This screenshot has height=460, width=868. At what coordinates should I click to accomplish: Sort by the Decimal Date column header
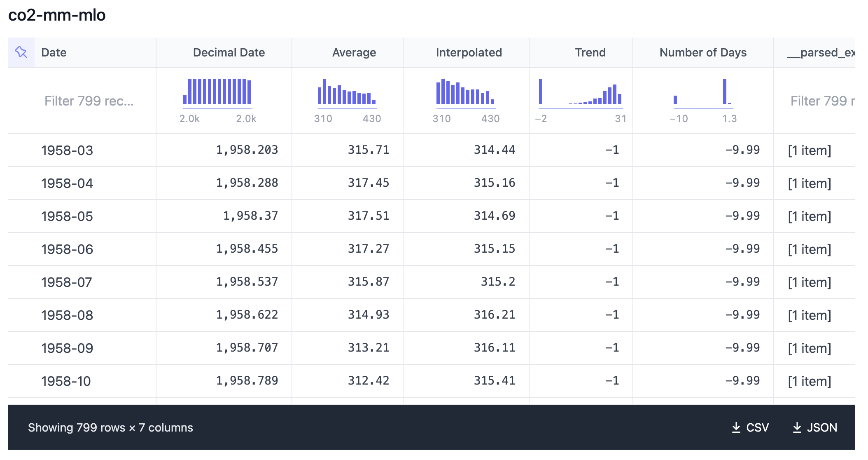pos(229,52)
